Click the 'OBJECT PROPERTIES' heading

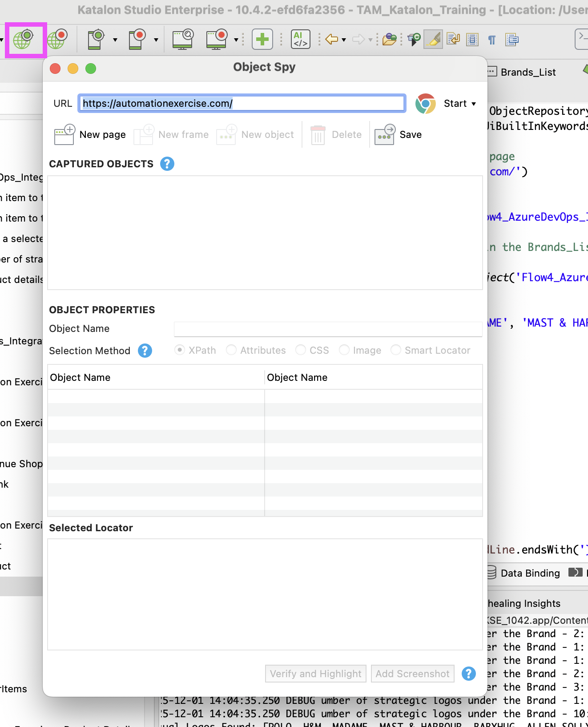point(102,310)
